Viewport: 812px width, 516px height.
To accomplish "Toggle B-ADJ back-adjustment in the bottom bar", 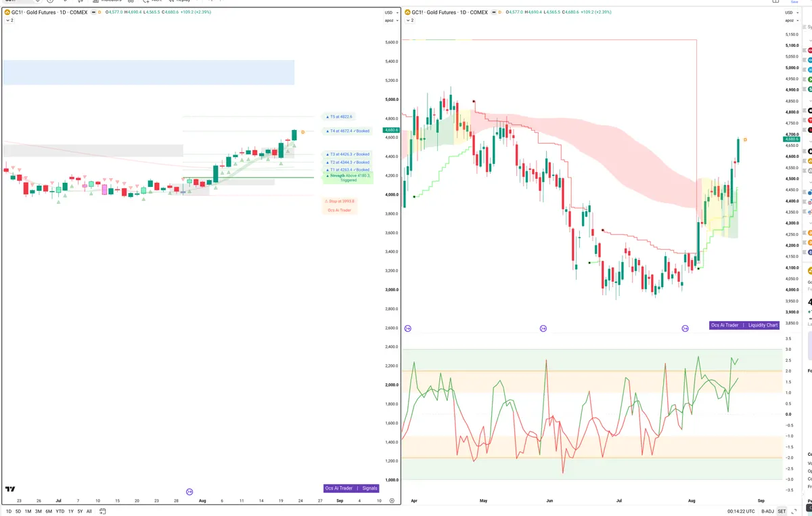I will coord(767,511).
